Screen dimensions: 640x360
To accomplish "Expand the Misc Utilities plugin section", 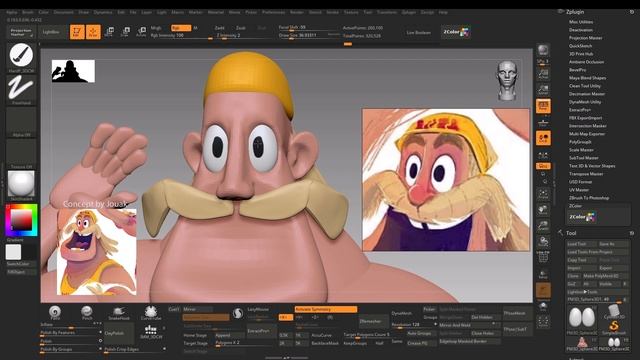I will (581, 22).
